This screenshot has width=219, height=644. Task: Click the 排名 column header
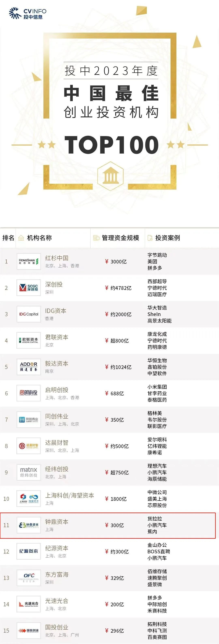pos(8,238)
